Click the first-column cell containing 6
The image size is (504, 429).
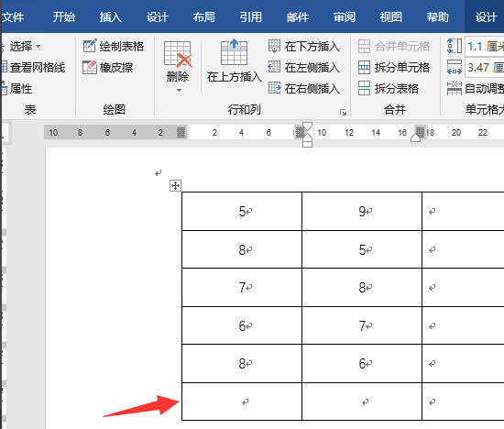242,325
